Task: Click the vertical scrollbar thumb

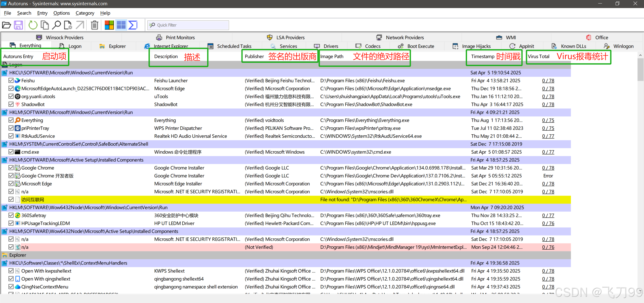Action: pyautogui.click(x=640, y=70)
